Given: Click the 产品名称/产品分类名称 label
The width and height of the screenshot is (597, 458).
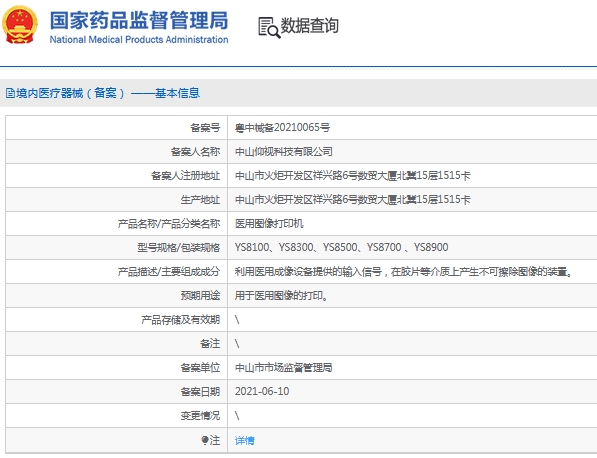Looking at the screenshot, I should tap(169, 223).
